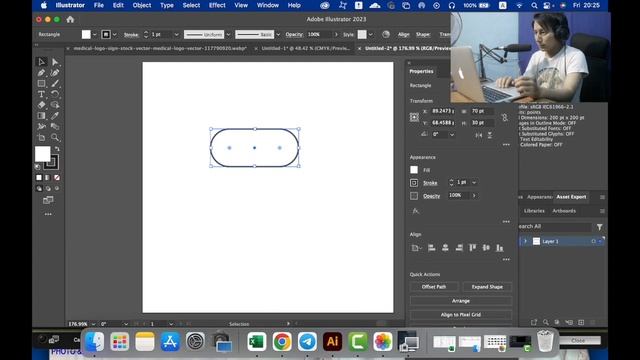The height and width of the screenshot is (360, 640).
Task: Set paint to None
Action: [57, 178]
